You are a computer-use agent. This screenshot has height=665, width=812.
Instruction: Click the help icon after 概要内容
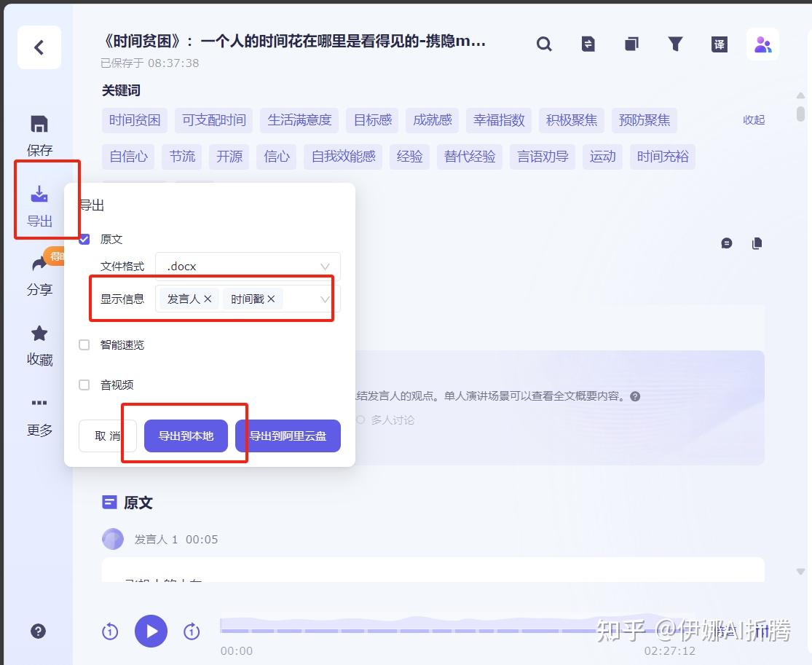point(635,396)
